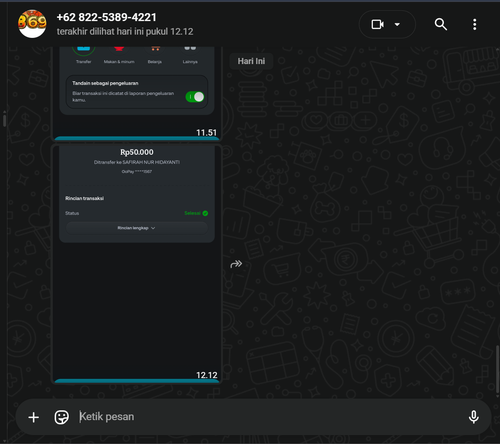Click the chat's vertical scrollbar

pyautogui.click(x=497, y=370)
